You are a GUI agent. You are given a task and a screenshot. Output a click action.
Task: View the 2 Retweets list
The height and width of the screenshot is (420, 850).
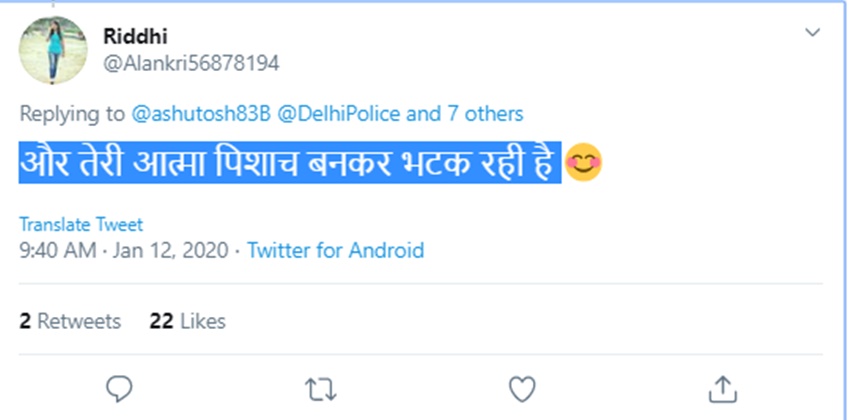pos(70,321)
